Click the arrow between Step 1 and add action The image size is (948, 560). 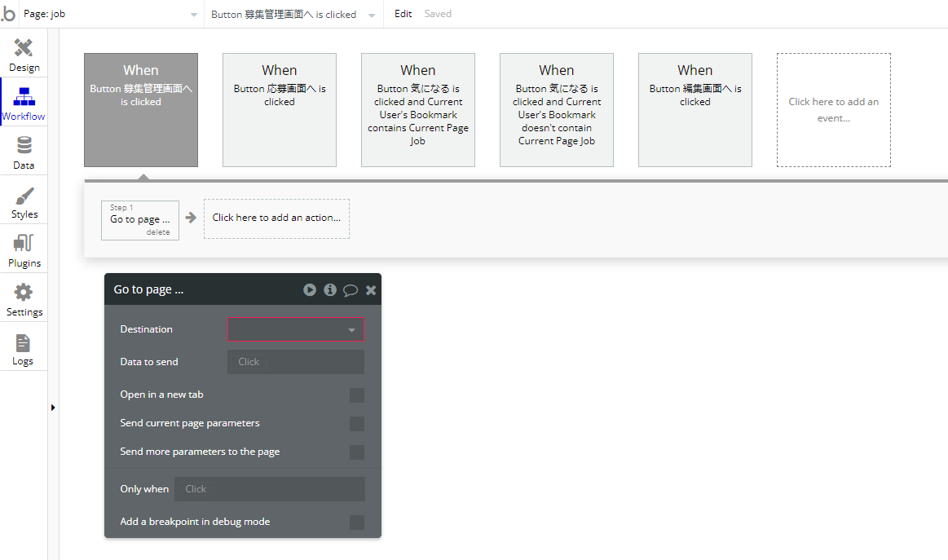coord(191,218)
